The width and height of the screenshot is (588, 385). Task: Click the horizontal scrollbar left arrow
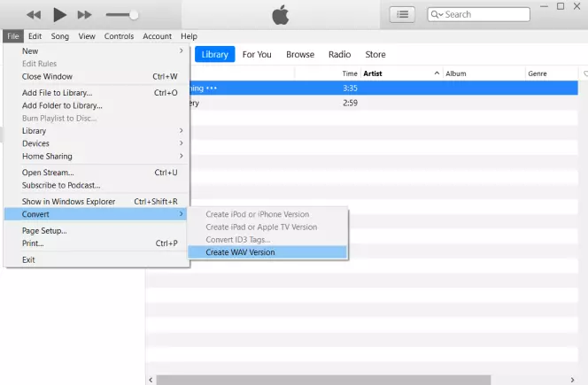tap(151, 380)
